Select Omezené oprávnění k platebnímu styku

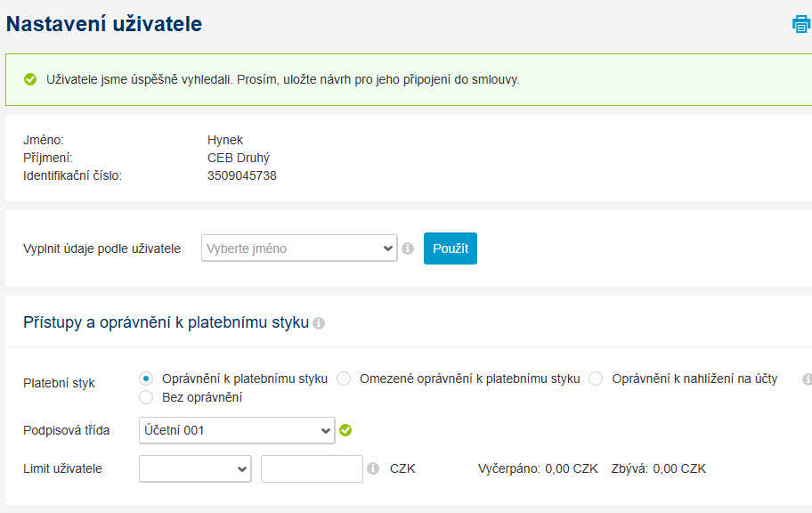tap(344, 379)
